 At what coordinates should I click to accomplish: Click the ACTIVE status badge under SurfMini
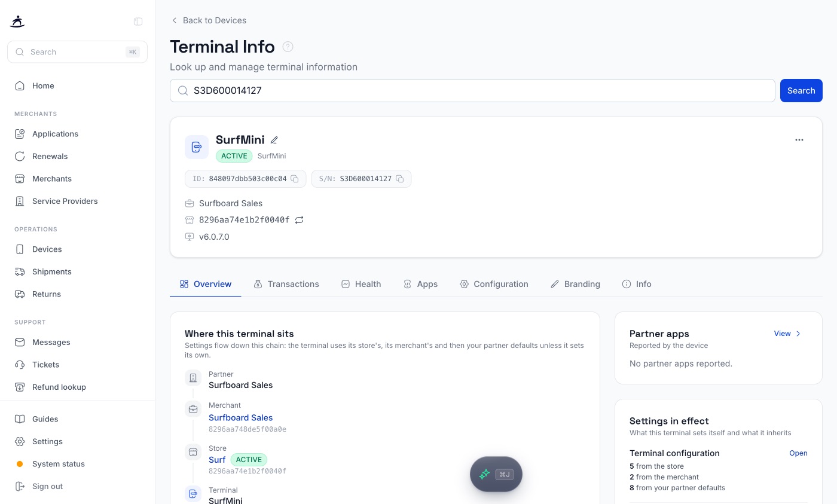coord(234,156)
